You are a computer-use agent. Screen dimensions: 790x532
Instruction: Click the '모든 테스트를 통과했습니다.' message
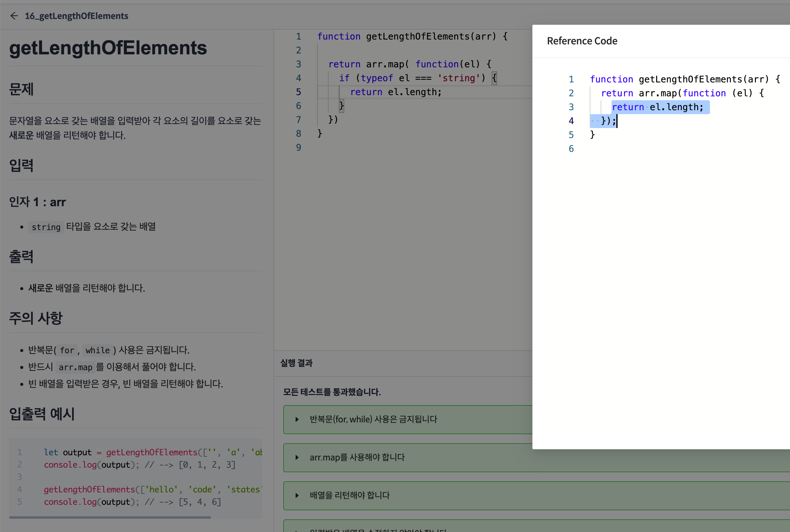(x=332, y=392)
